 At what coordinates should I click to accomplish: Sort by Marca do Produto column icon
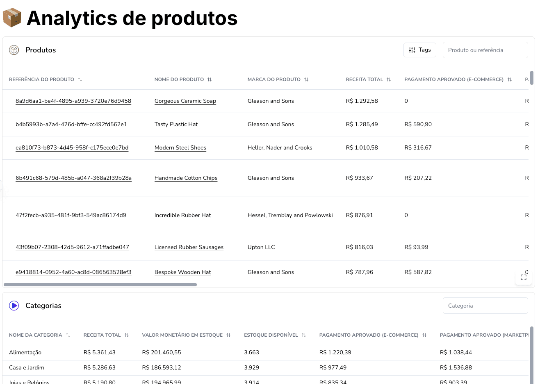point(306,79)
